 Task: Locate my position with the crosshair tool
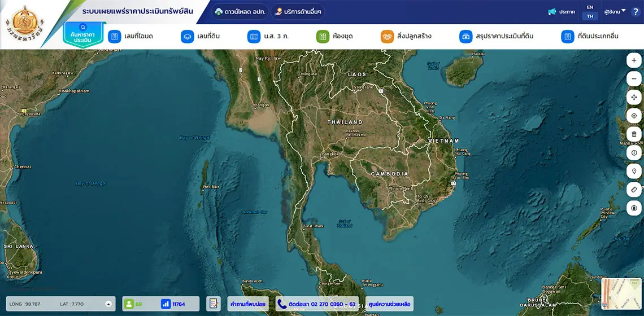click(634, 116)
